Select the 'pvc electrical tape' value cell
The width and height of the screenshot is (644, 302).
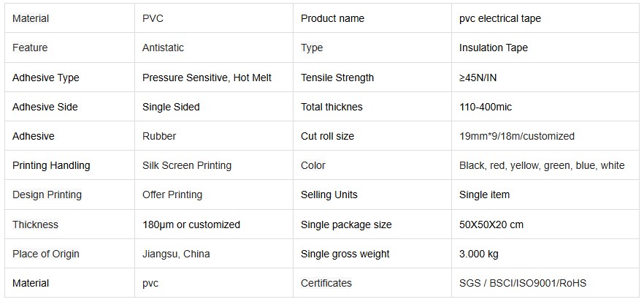(x=500, y=18)
